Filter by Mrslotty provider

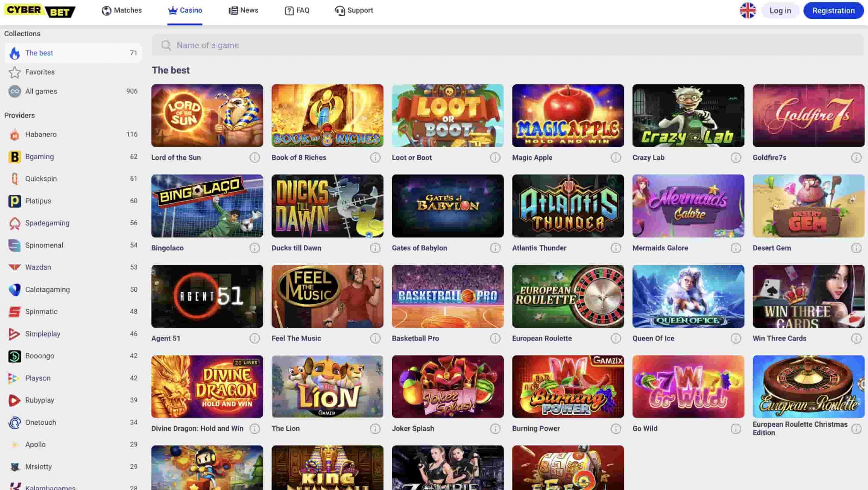coord(73,467)
